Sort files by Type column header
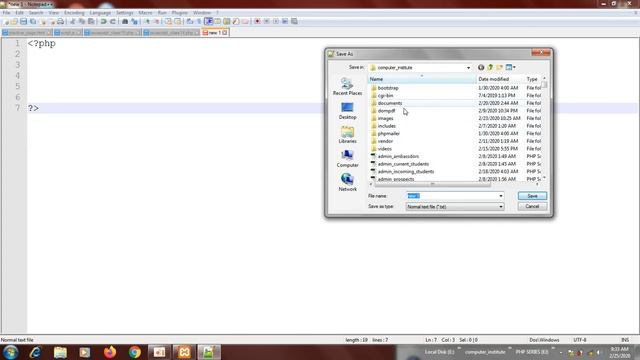640x360 pixels. (533, 79)
